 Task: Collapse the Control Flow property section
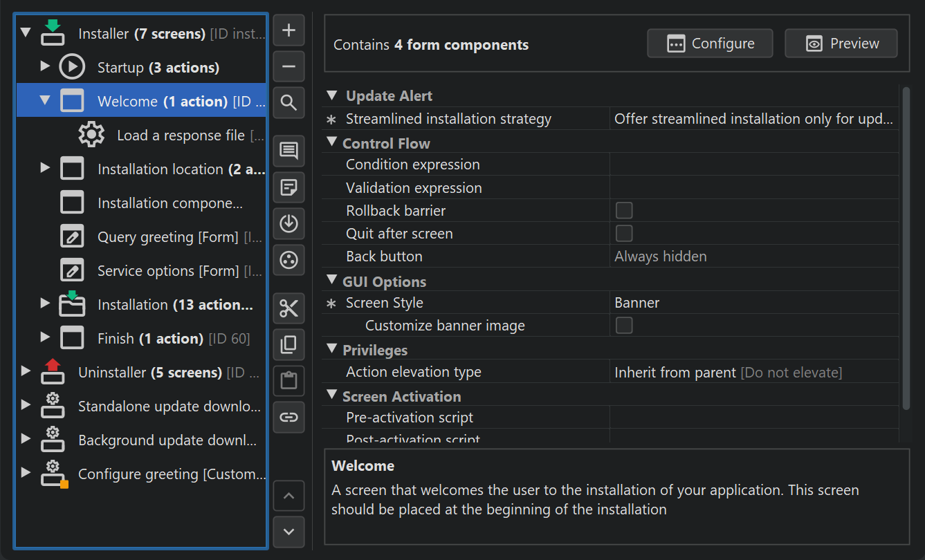(x=331, y=143)
